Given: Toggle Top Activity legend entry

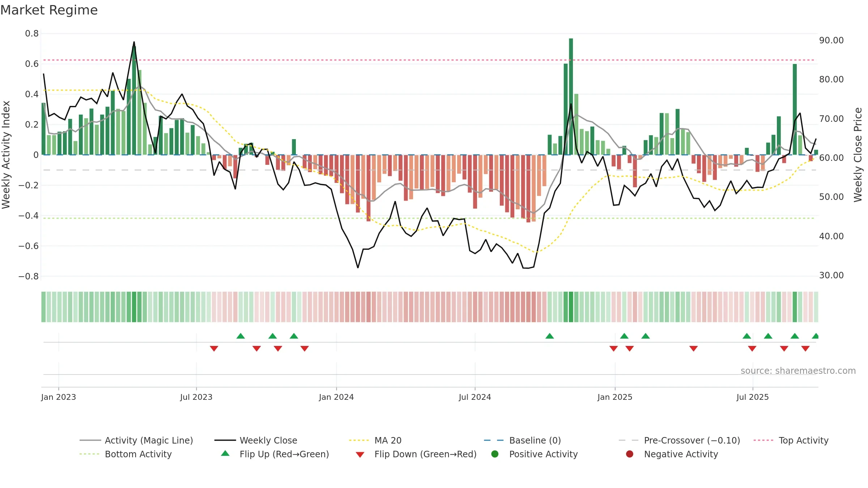Looking at the screenshot, I should (x=791, y=440).
